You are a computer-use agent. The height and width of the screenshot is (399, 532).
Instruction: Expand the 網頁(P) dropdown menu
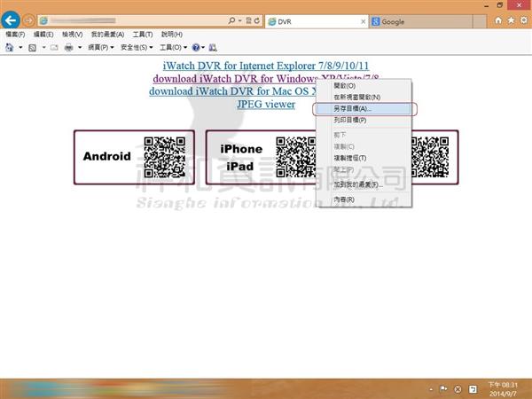tap(99, 47)
